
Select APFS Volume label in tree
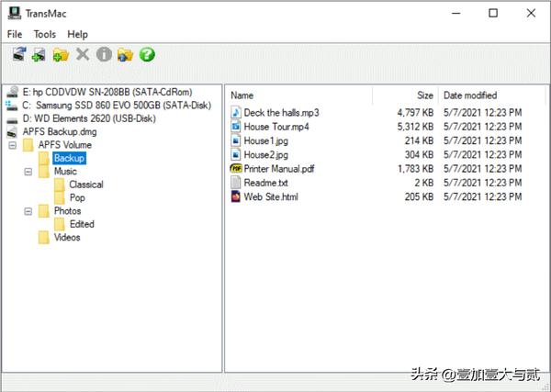65,145
